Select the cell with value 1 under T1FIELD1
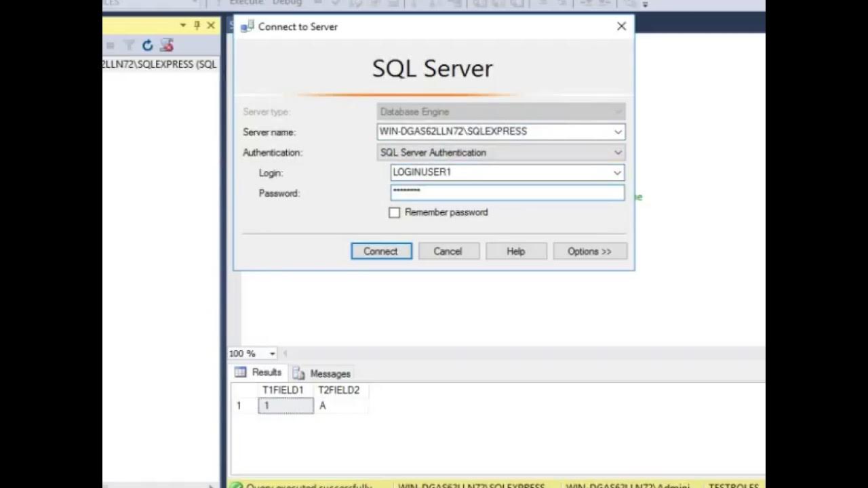 (285, 406)
